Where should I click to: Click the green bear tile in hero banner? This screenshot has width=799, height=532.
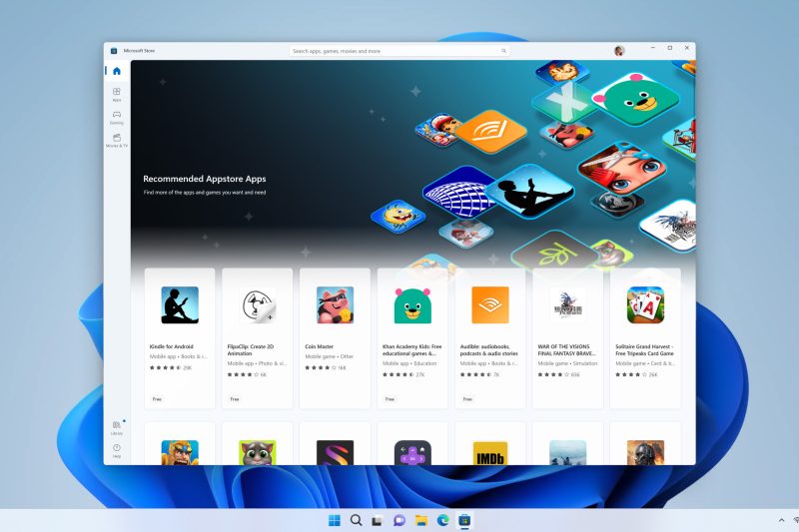pyautogui.click(x=635, y=99)
